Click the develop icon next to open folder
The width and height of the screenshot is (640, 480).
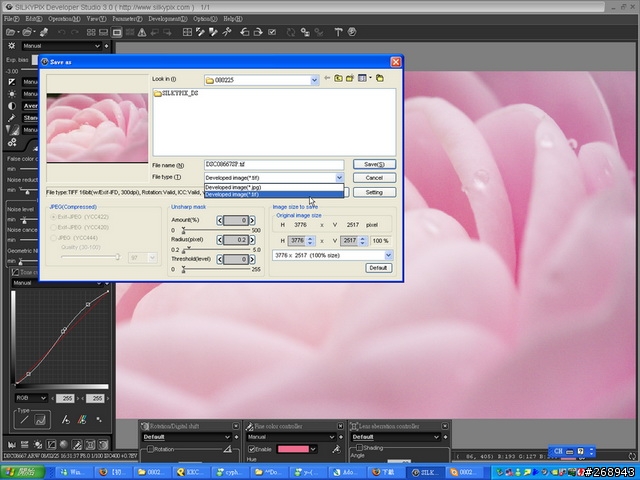(x=44, y=32)
